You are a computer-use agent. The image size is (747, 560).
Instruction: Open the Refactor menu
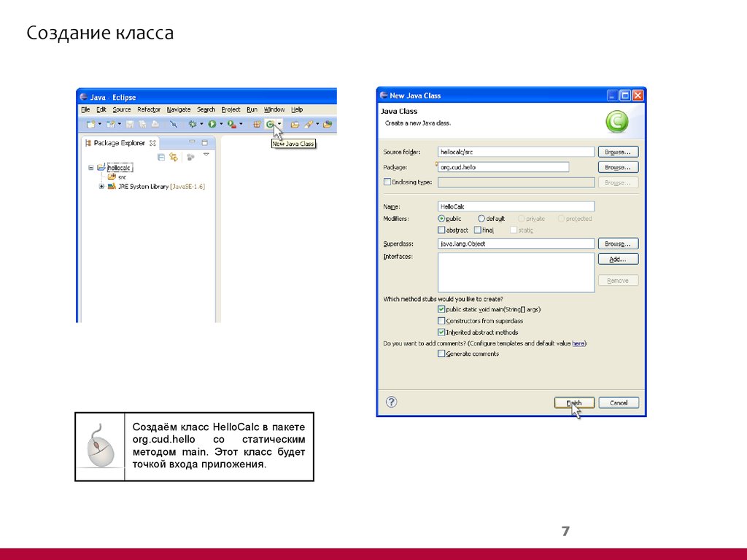[x=149, y=109]
